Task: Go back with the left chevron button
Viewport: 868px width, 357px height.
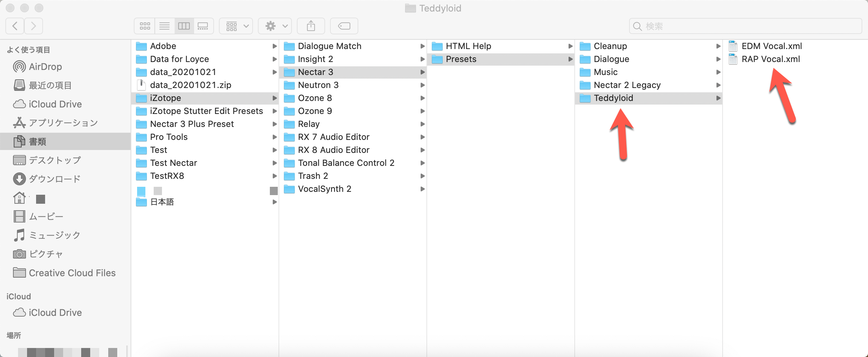Action: 15,26
